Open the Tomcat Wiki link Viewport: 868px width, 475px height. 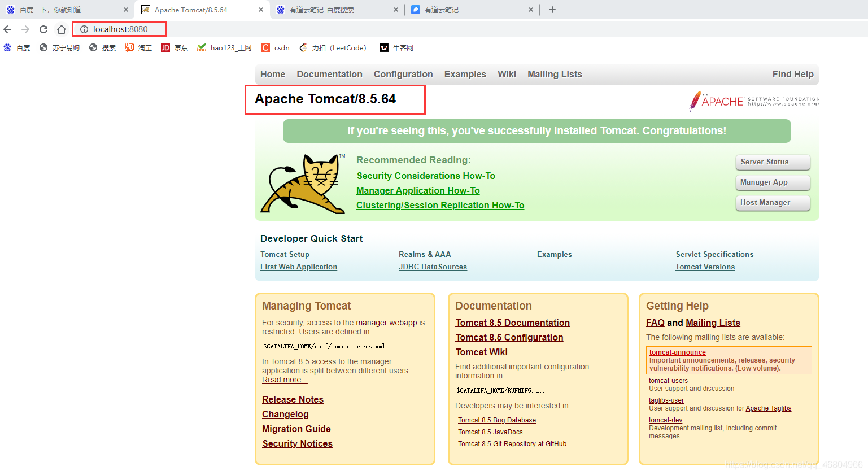coord(482,352)
